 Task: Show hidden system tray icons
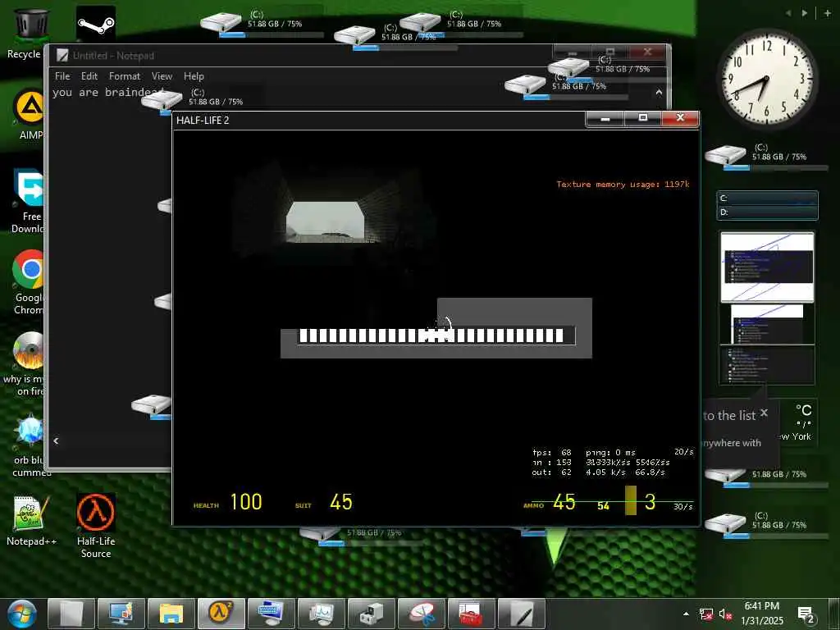686,614
